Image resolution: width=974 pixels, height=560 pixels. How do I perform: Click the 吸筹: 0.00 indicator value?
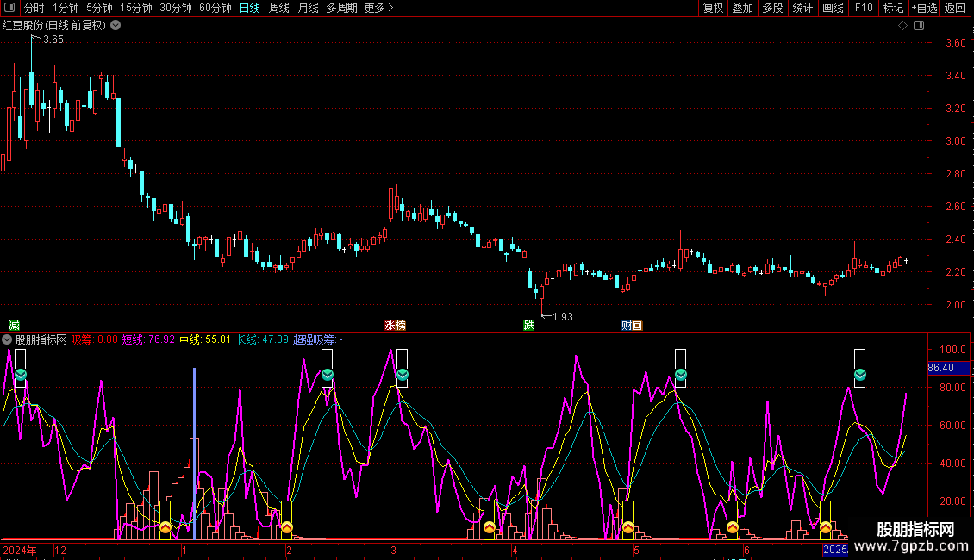coord(95,339)
